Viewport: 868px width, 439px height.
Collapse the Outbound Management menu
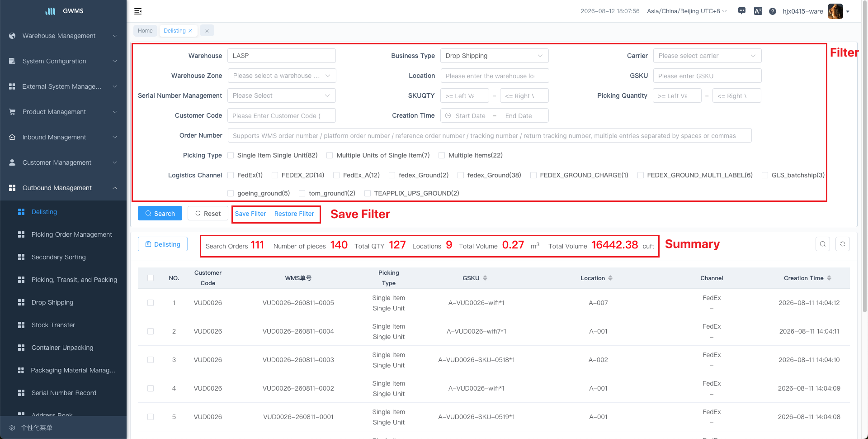click(63, 188)
